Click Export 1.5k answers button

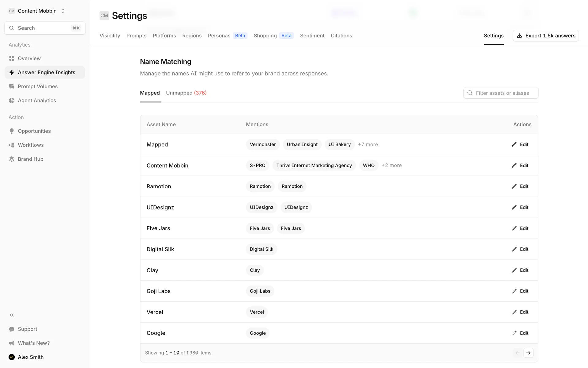coord(545,36)
